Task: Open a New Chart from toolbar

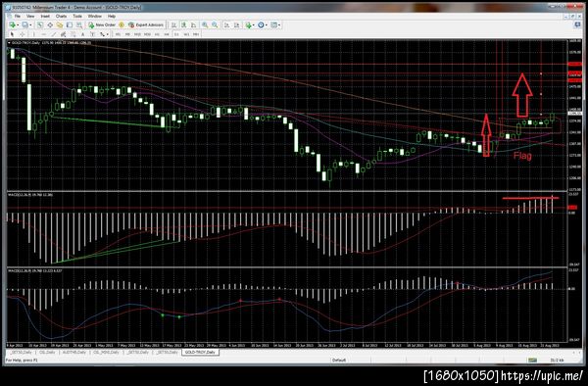Action: (x=13, y=24)
